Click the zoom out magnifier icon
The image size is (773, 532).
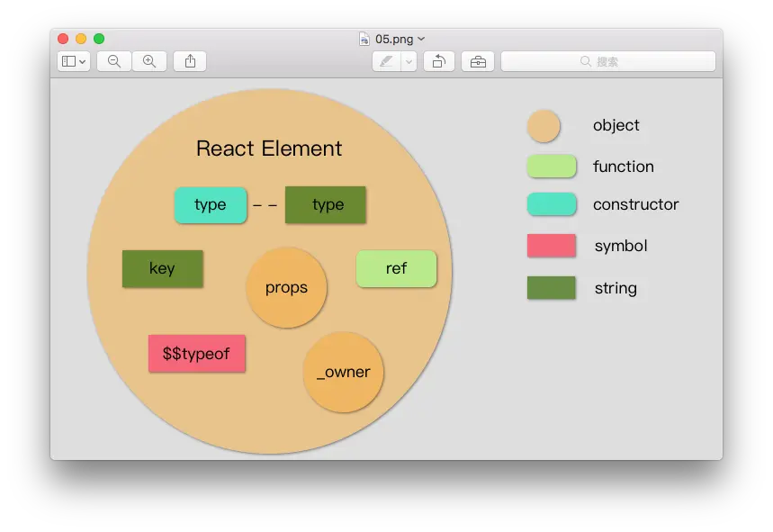114,61
